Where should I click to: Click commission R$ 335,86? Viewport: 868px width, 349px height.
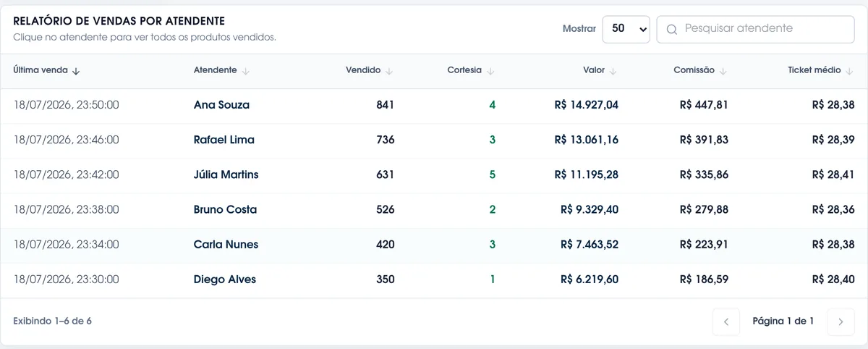[x=704, y=174]
